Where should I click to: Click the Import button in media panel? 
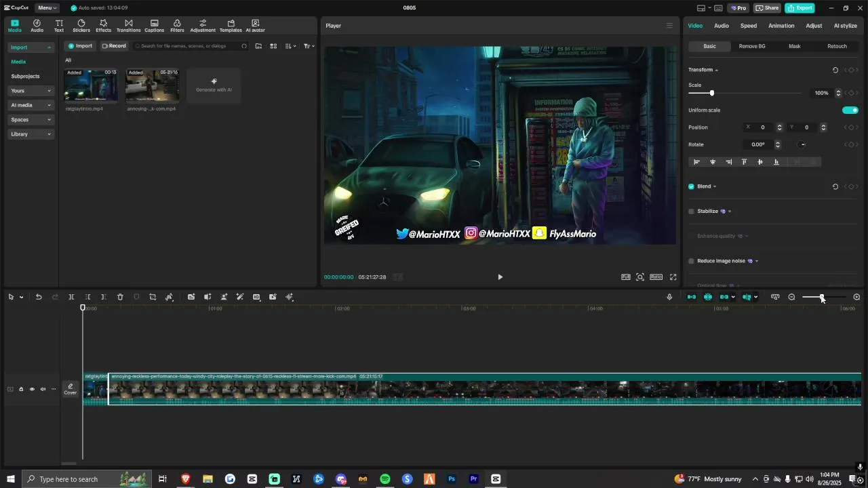pyautogui.click(x=80, y=46)
